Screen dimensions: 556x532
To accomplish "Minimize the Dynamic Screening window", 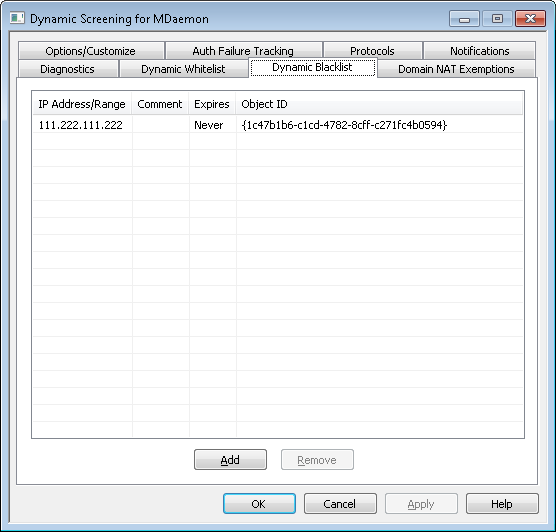I will (x=464, y=19).
